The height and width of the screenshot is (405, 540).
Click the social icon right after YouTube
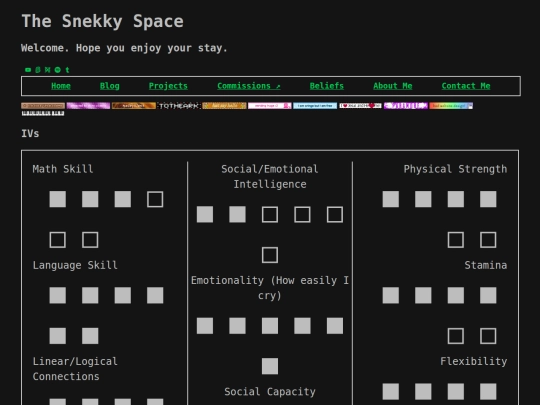(38, 70)
